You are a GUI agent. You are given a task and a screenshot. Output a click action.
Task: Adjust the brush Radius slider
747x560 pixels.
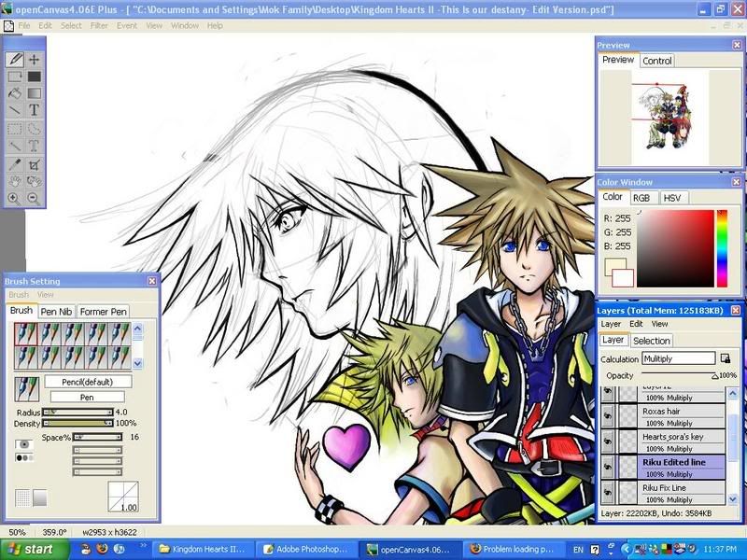pos(78,413)
